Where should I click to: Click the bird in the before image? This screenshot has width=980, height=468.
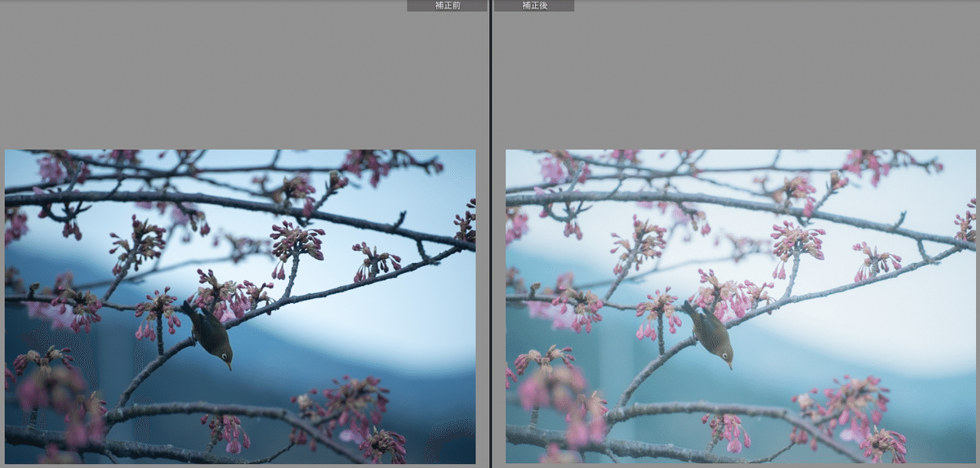point(211,333)
